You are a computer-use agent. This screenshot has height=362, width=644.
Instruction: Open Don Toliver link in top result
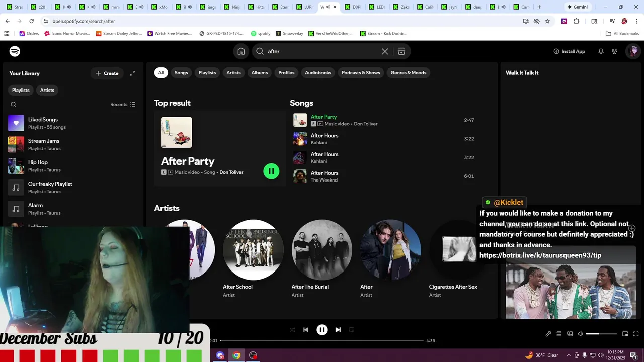point(231,172)
